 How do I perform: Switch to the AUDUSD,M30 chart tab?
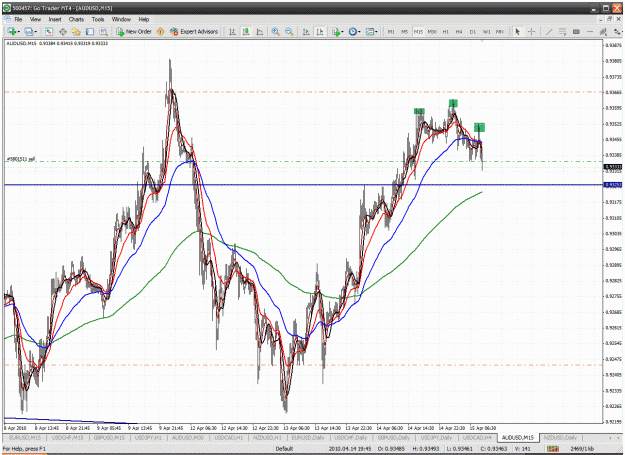pos(188,438)
